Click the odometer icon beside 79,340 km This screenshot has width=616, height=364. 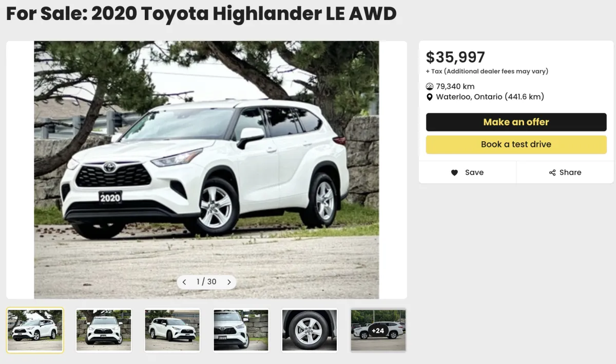430,86
